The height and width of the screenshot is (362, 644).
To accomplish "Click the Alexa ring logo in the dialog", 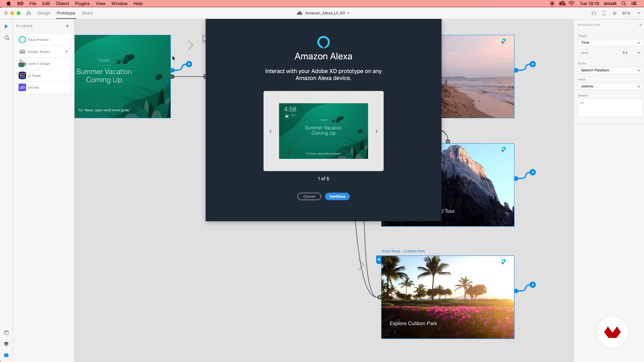I will pos(324,42).
